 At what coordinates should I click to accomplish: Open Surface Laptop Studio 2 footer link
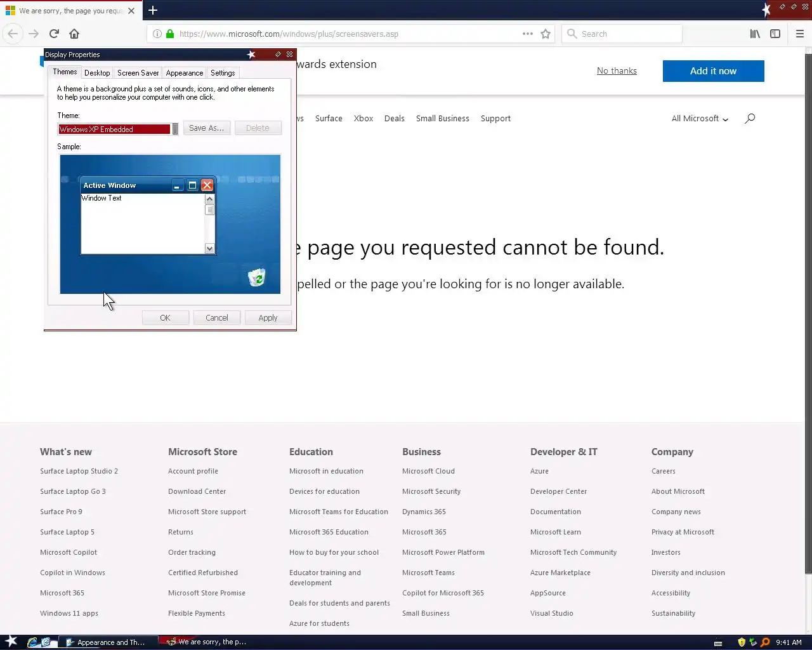click(79, 471)
